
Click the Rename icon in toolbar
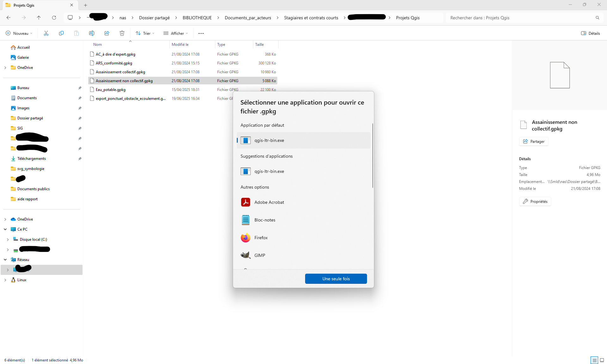(x=92, y=33)
